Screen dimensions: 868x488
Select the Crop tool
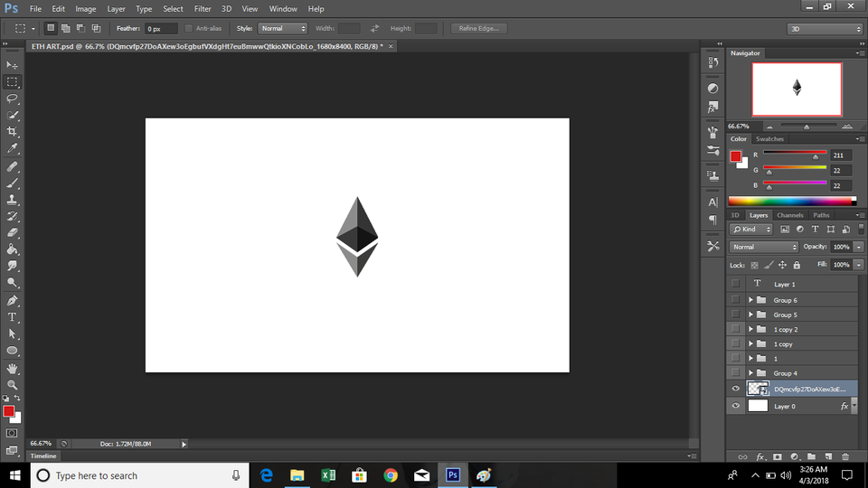point(12,132)
